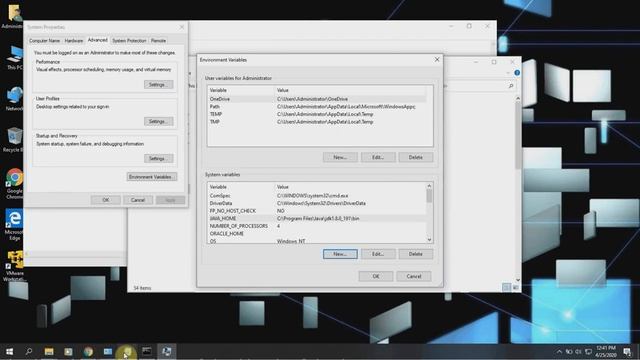The image size is (640, 360).
Task: Open Microsoft Edge desktop shortcut
Action: click(x=14, y=224)
